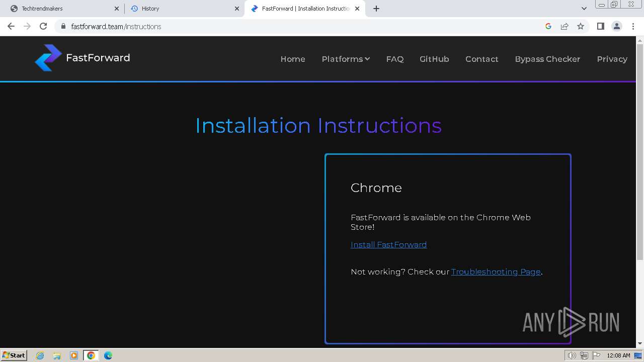Click the scrollbar up arrow

pyautogui.click(x=640, y=40)
